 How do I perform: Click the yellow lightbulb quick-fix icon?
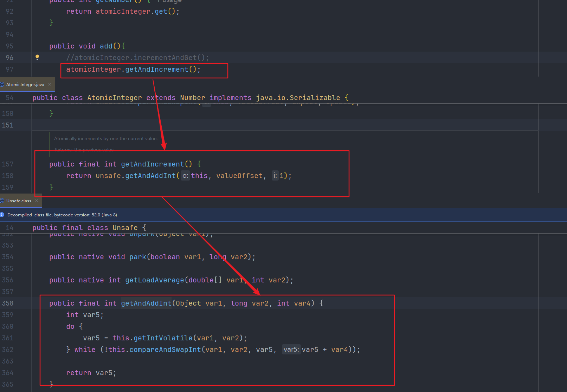(37, 57)
